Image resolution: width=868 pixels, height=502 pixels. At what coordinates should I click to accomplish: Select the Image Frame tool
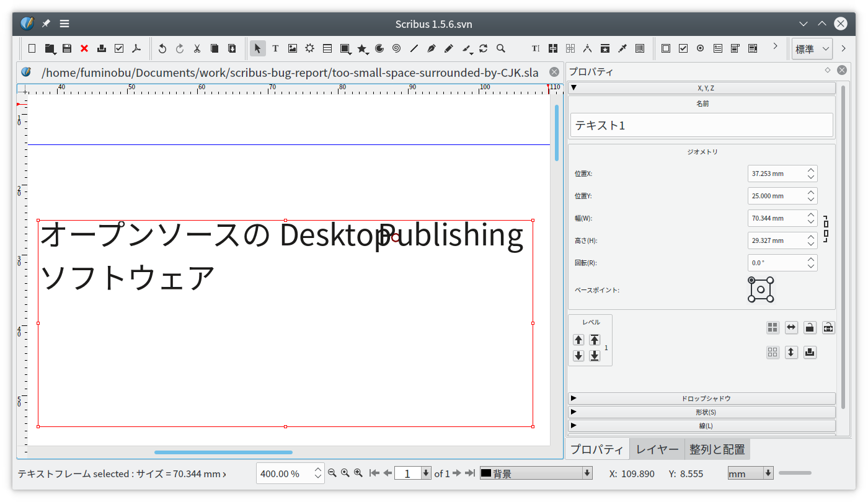293,48
